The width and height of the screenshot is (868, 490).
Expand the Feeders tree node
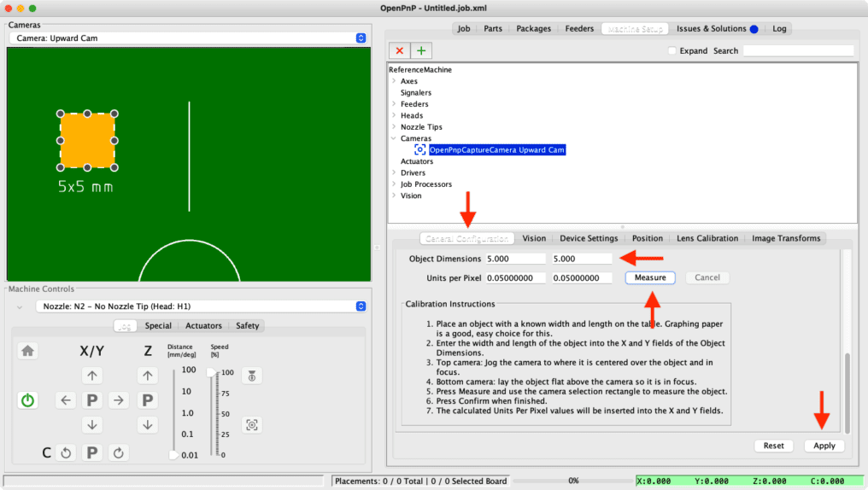[394, 104]
